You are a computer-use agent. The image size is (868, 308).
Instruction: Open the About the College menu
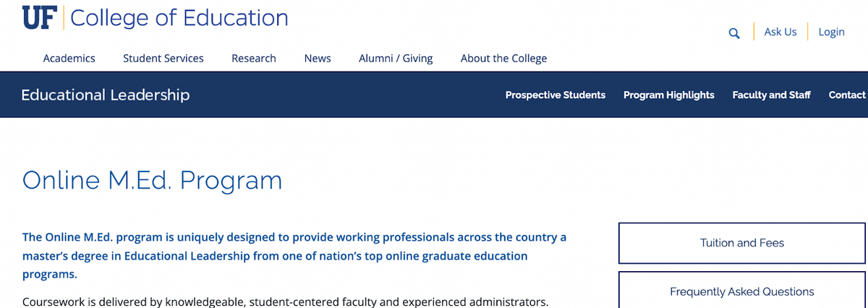pos(504,59)
